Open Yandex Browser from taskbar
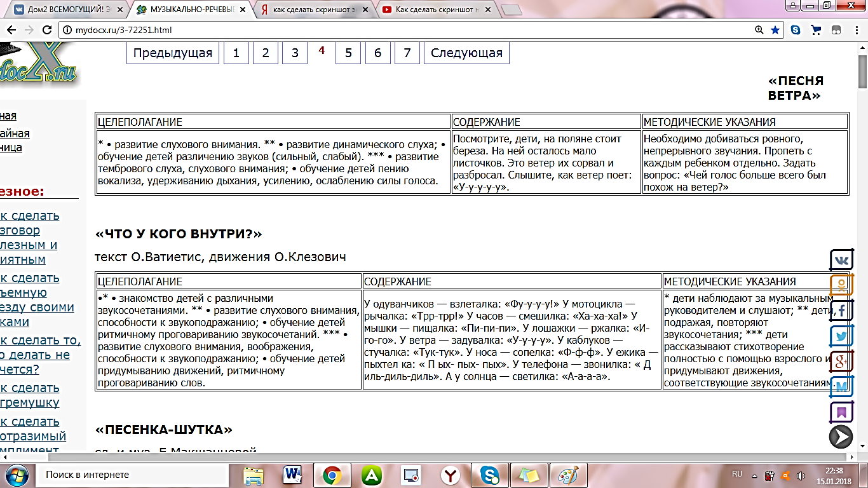 click(451, 475)
